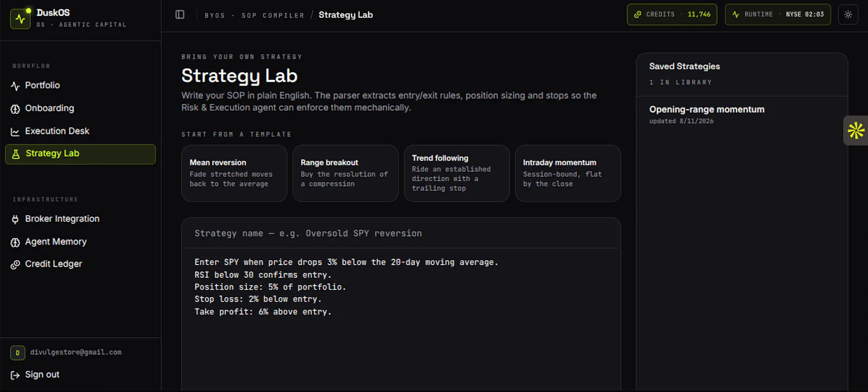
Task: Switch theme with the sun icon
Action: click(848, 15)
